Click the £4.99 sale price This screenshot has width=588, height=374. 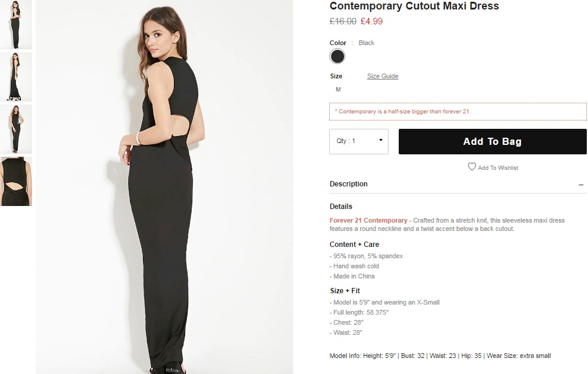pos(371,21)
